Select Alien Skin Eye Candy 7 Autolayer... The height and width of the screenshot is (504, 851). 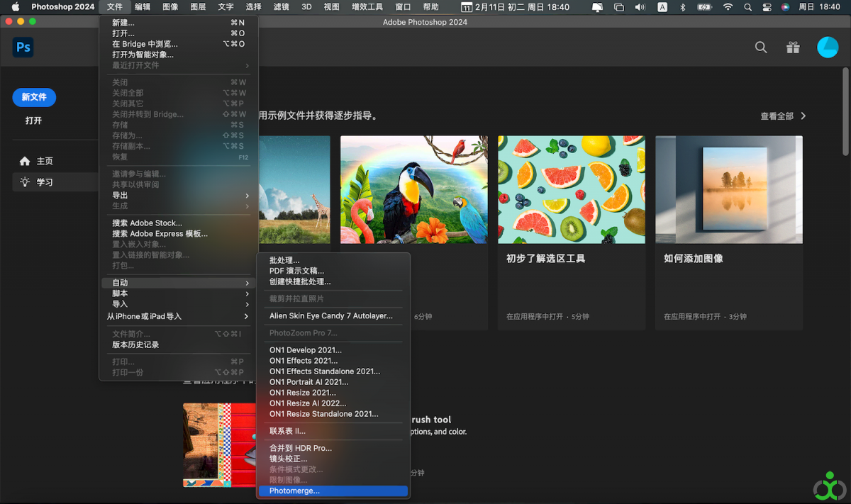333,315
